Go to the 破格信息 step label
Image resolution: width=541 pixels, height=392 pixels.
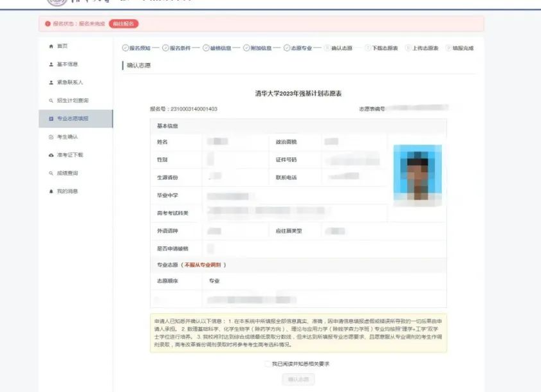[x=221, y=48]
